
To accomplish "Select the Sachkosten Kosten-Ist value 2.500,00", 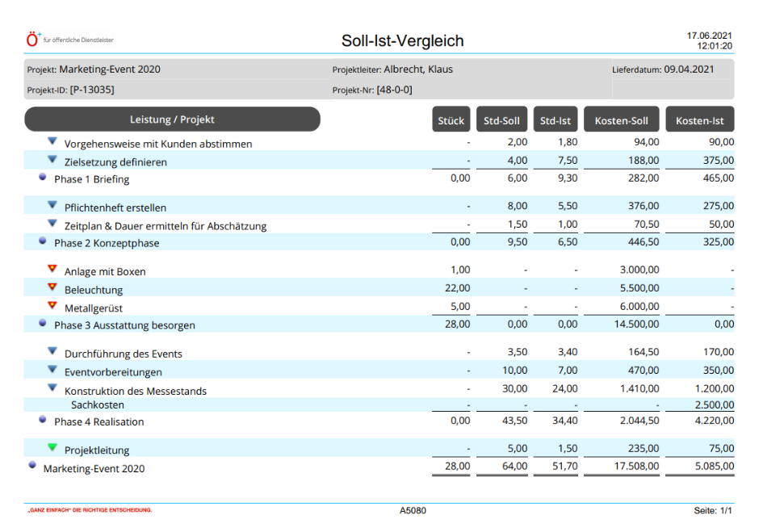I will tap(715, 404).
